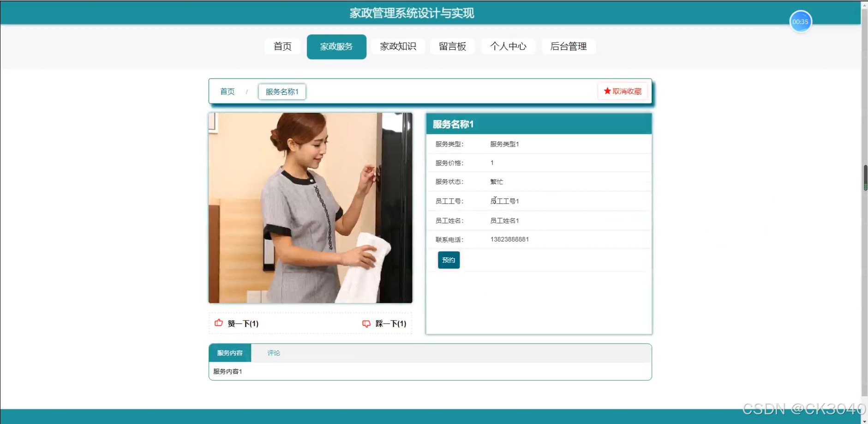Open the 留言板 navigation item
The image size is (868, 424).
coord(452,46)
